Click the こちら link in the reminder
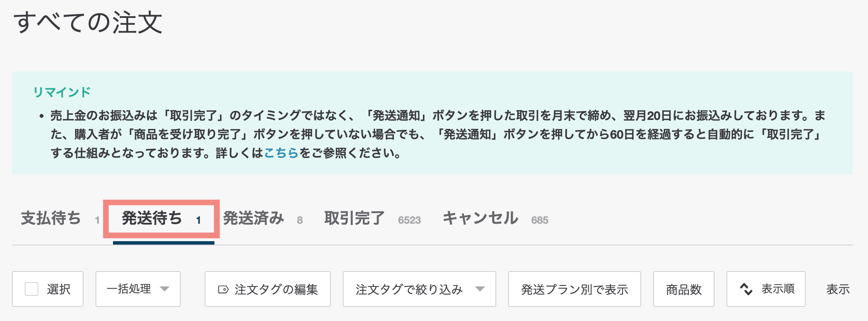Image resolution: width=868 pixels, height=321 pixels. (x=281, y=153)
